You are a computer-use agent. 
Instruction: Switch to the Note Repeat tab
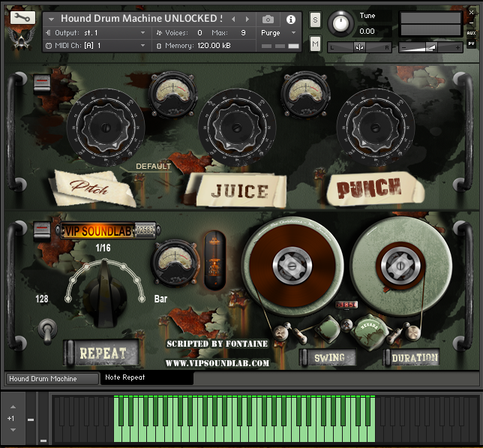147,377
